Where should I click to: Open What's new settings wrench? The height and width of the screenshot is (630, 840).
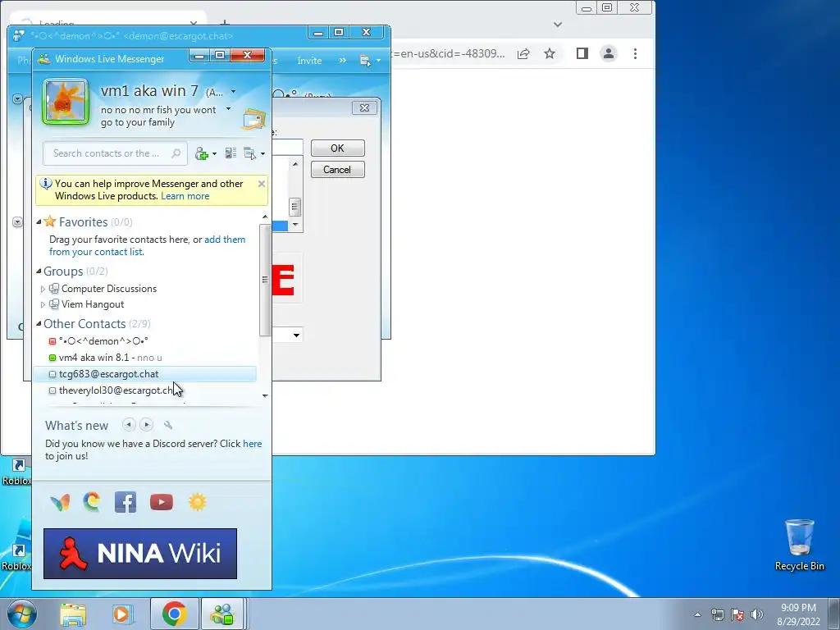click(x=168, y=426)
